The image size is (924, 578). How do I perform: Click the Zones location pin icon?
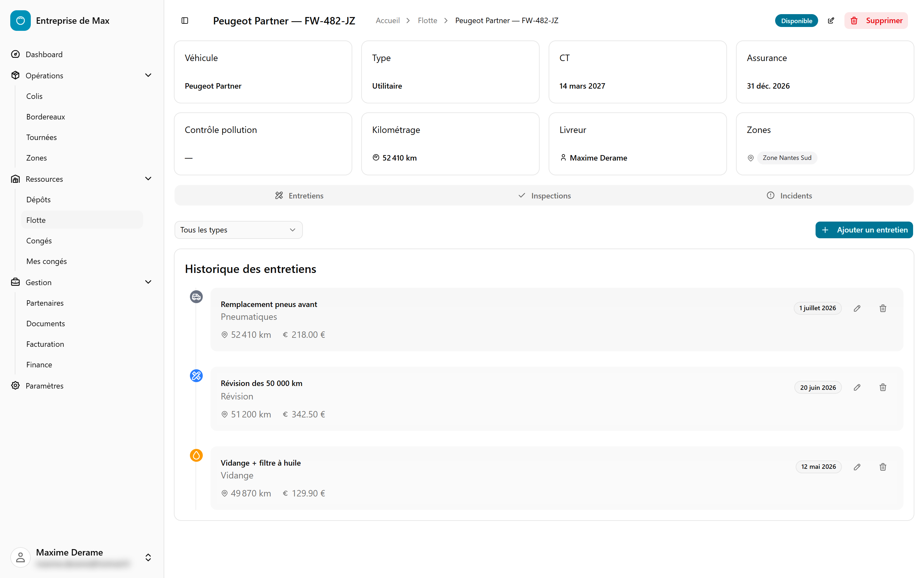tap(751, 158)
